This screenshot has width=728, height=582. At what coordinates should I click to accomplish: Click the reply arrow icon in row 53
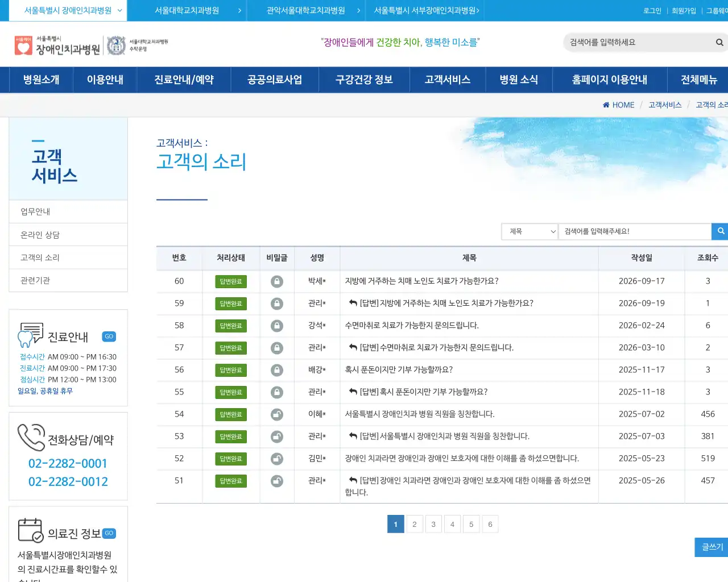tap(353, 436)
